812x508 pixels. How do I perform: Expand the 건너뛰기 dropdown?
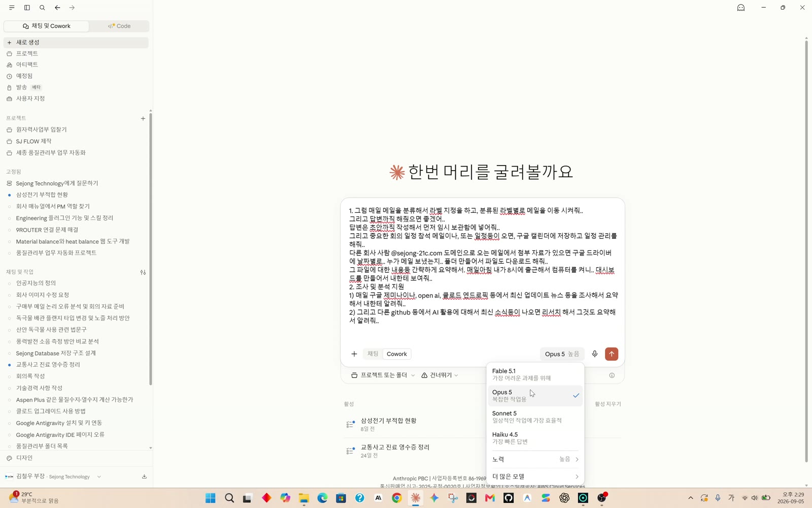click(440, 375)
